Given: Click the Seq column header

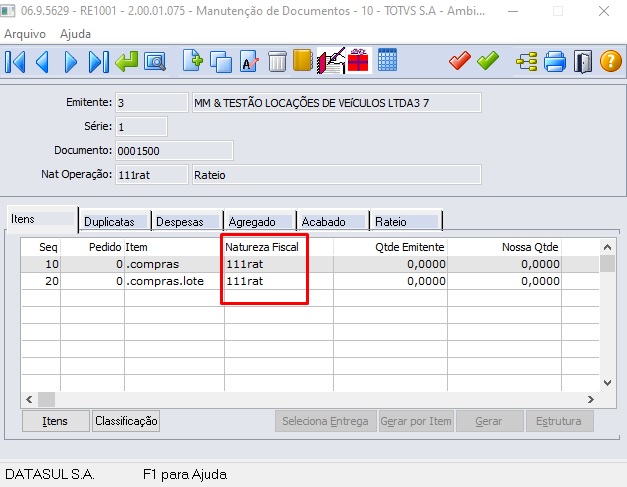Looking at the screenshot, I should [41, 247].
